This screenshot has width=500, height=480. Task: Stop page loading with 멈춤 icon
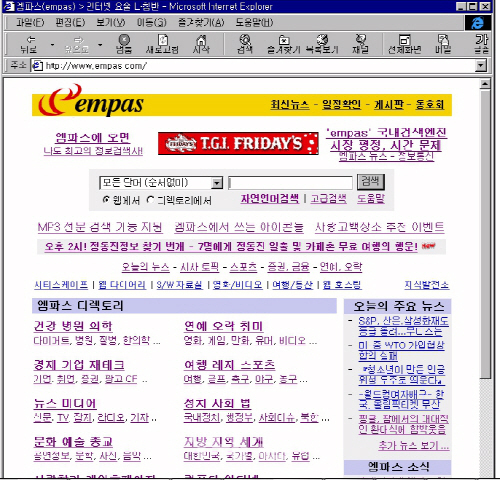(x=124, y=44)
